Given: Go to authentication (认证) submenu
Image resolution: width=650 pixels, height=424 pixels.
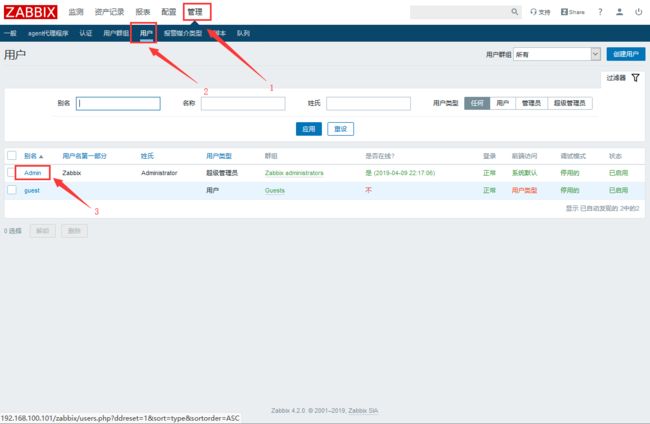Looking at the screenshot, I should [86, 33].
